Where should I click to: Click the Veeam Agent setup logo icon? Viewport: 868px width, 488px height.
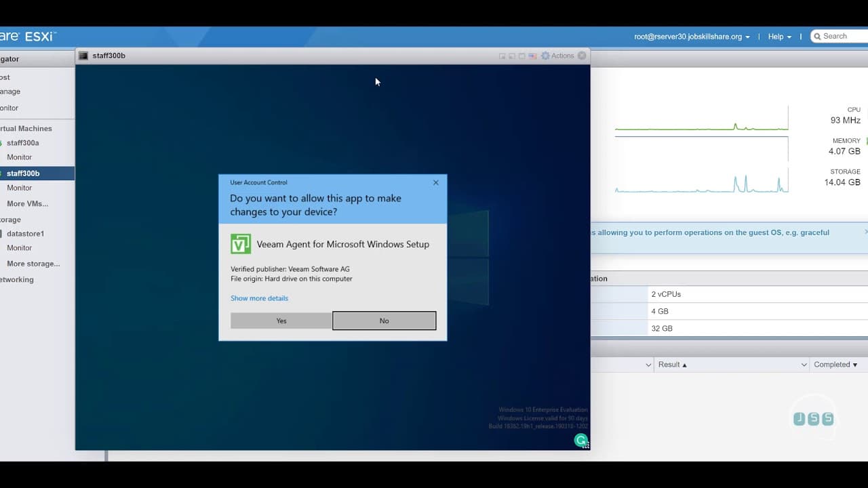tap(241, 244)
